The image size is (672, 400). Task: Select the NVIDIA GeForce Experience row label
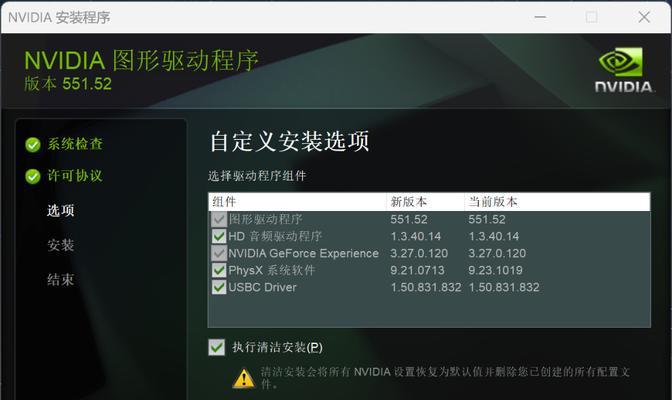pos(303,253)
